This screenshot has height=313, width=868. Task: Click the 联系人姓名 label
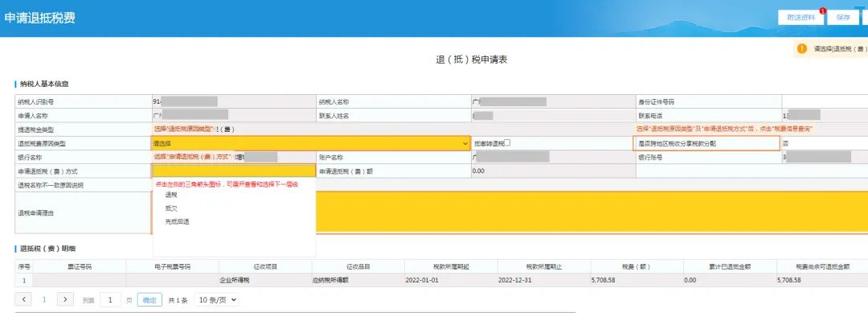click(334, 116)
